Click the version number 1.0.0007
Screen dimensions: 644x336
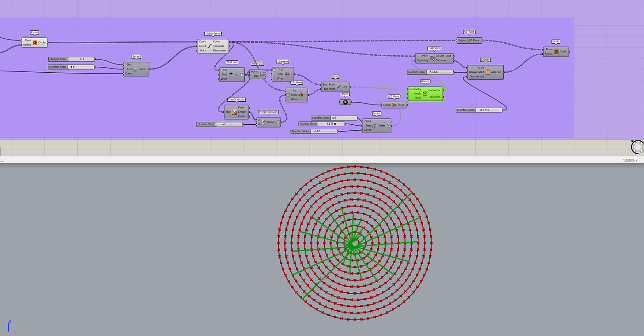tap(630, 160)
